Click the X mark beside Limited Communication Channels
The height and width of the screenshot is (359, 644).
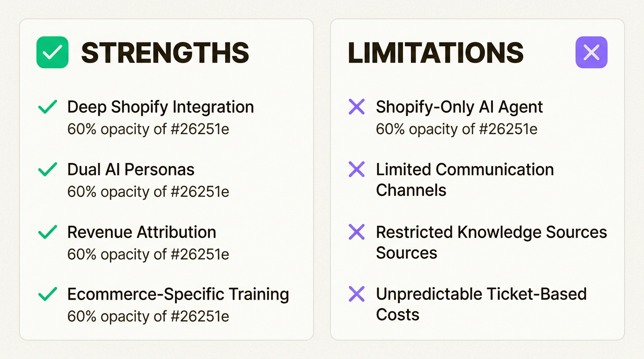[357, 169]
